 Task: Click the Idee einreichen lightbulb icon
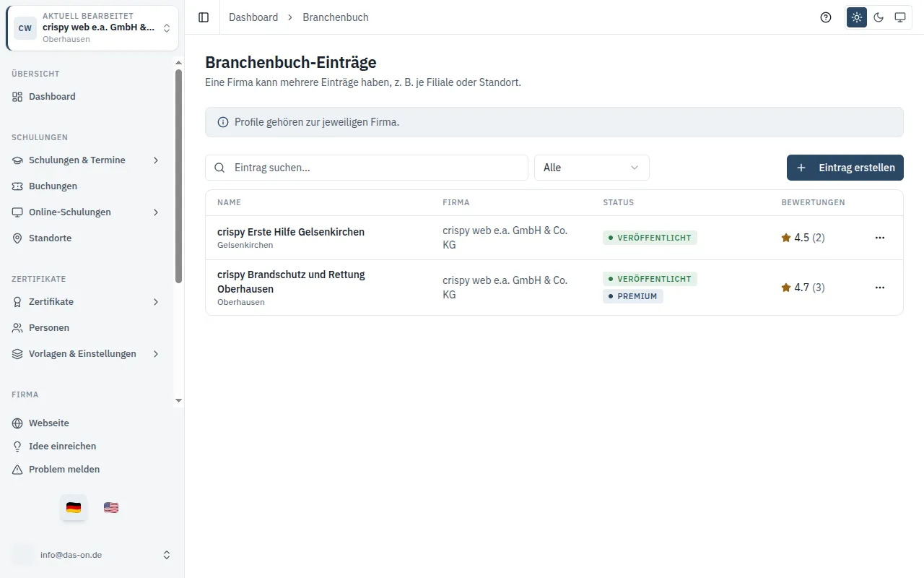tap(17, 447)
